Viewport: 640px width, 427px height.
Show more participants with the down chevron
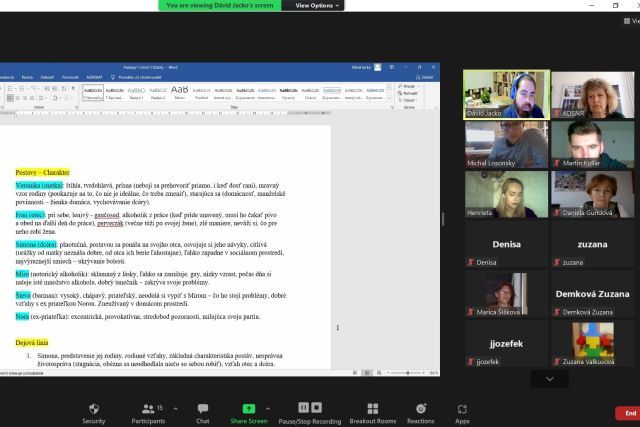[549, 379]
